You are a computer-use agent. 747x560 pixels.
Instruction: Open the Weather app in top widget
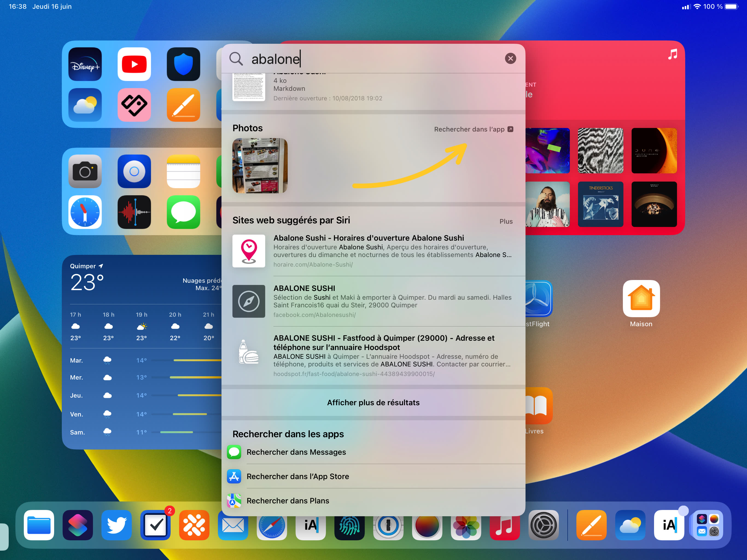(85, 105)
